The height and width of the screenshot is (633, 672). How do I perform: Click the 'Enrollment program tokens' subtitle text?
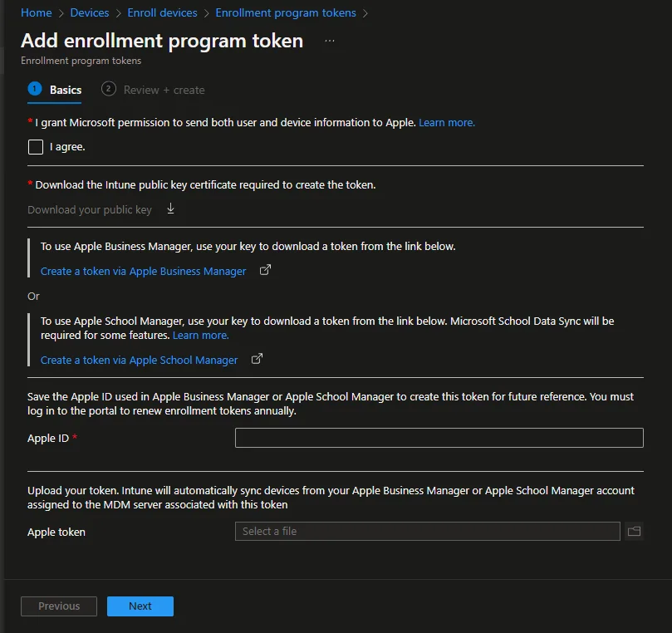(x=81, y=61)
